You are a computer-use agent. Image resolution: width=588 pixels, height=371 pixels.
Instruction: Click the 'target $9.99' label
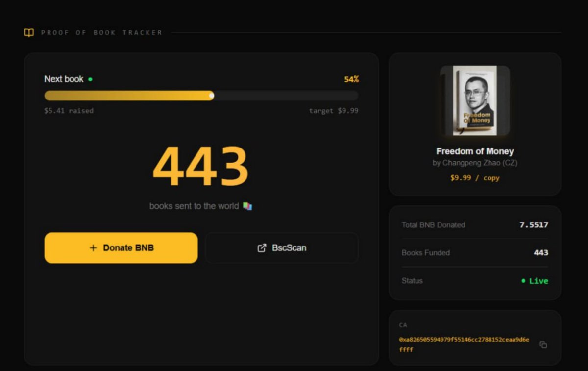pyautogui.click(x=334, y=111)
